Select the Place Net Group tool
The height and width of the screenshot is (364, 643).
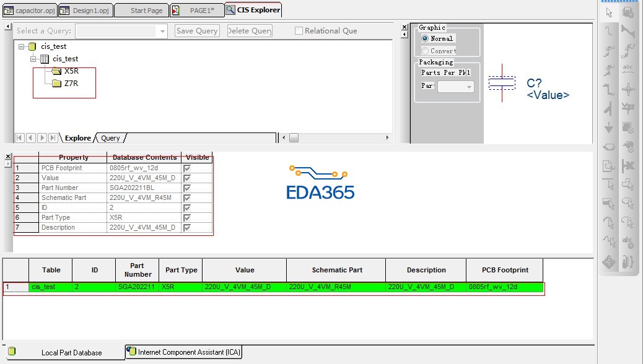click(628, 31)
